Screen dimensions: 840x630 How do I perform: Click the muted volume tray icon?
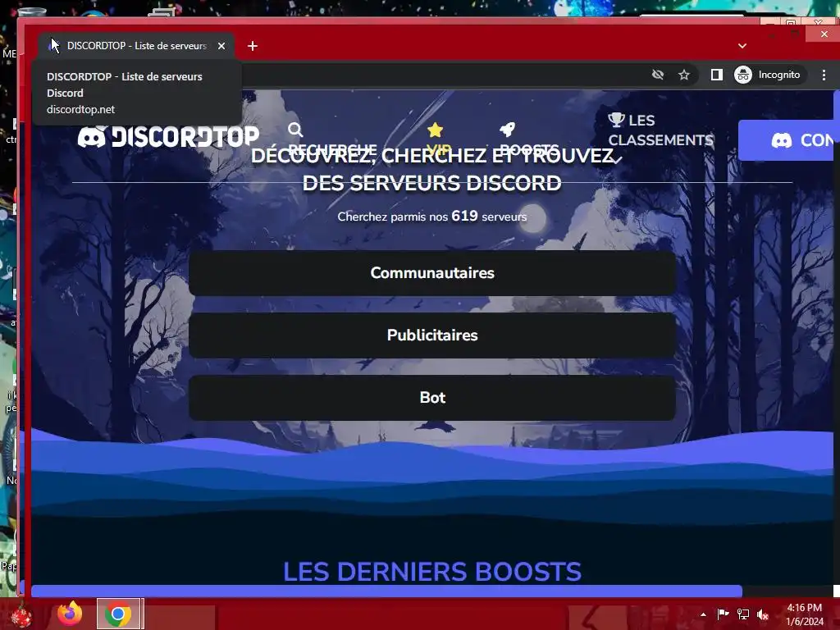tap(762, 614)
